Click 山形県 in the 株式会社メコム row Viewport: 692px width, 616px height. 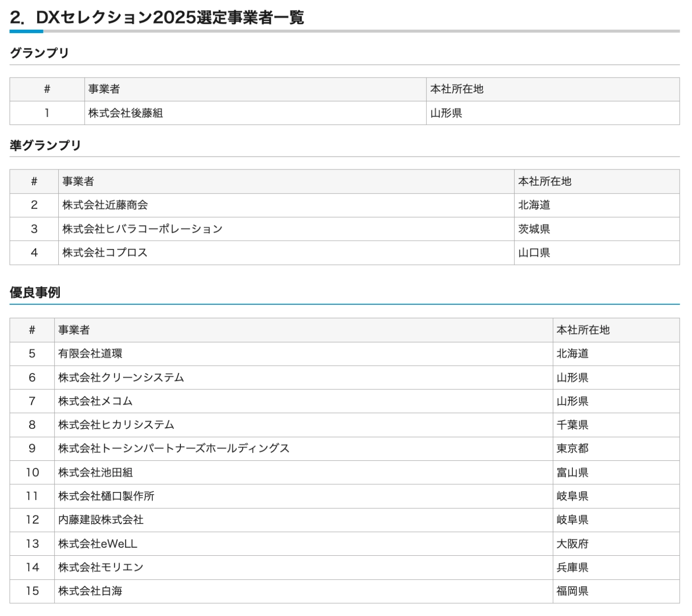[x=616, y=401]
